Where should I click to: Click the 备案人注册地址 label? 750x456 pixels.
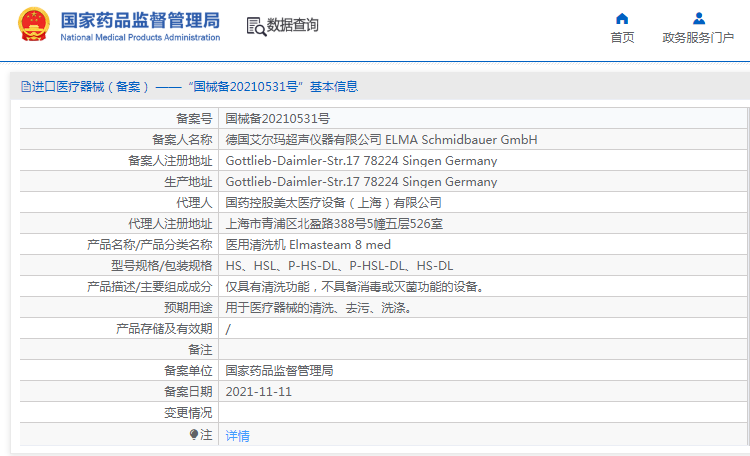click(x=170, y=161)
